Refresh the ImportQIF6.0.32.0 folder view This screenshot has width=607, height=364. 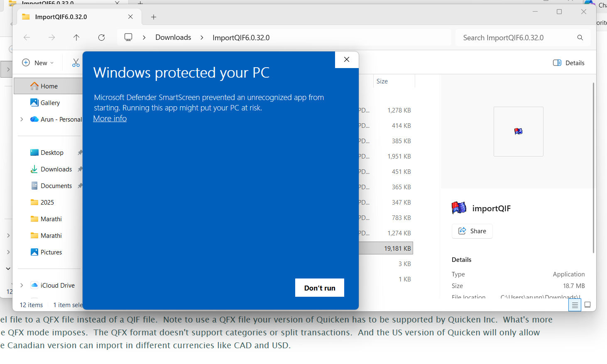(101, 37)
